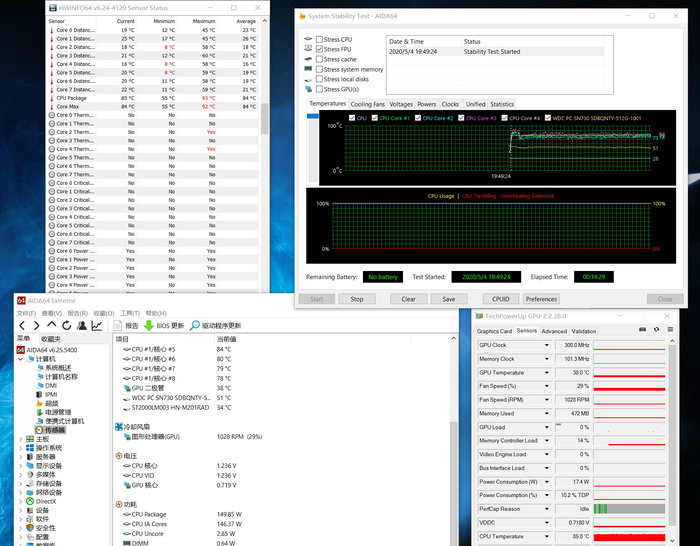This screenshot has height=546, width=700.
Task: Enable the Stress CPU checkbox
Action: (x=319, y=39)
